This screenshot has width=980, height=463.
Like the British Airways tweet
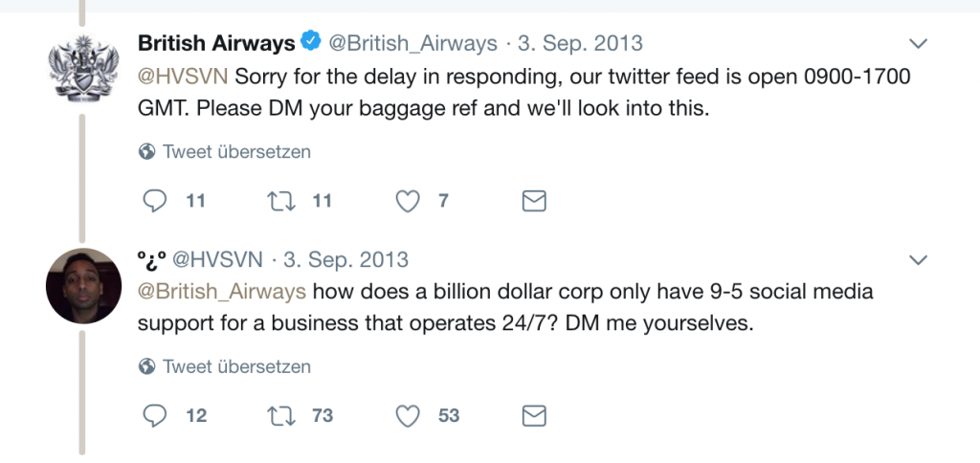[x=409, y=201]
